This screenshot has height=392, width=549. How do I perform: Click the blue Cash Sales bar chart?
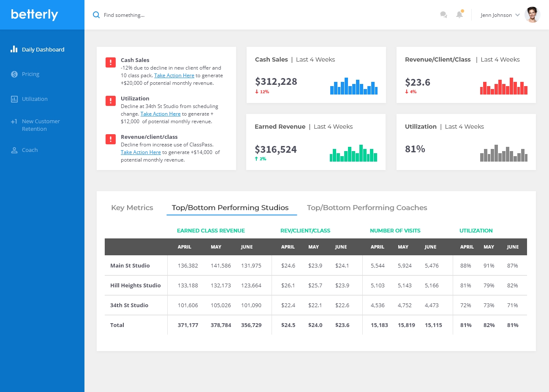click(x=353, y=86)
